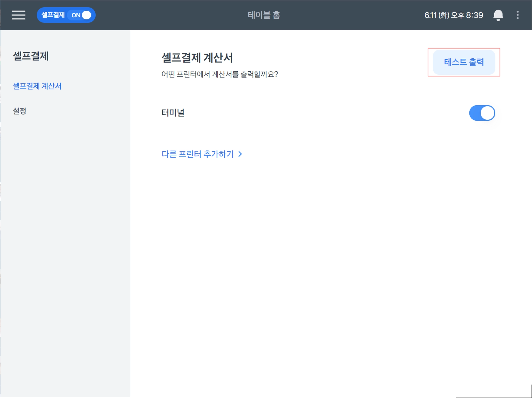The image size is (532, 398).
Task: Select 셀프결제 계산서 in the sidebar
Action: [x=37, y=86]
